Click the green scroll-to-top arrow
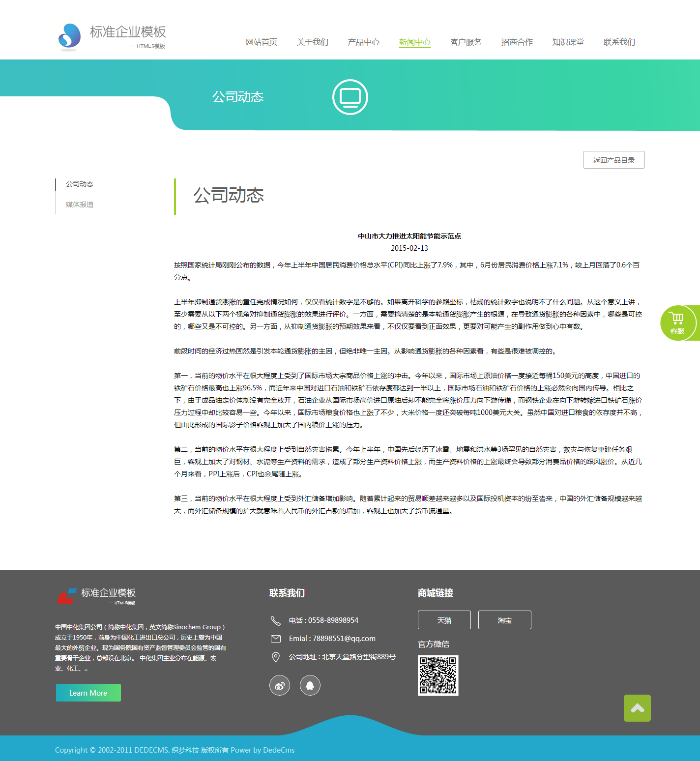700x761 pixels. pos(637,708)
